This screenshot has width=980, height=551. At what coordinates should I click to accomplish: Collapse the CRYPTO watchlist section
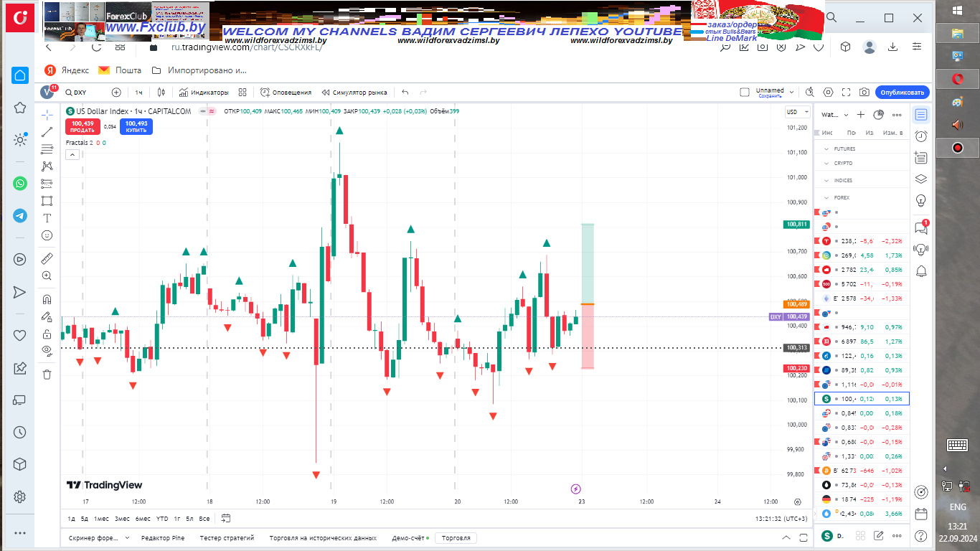coord(826,164)
